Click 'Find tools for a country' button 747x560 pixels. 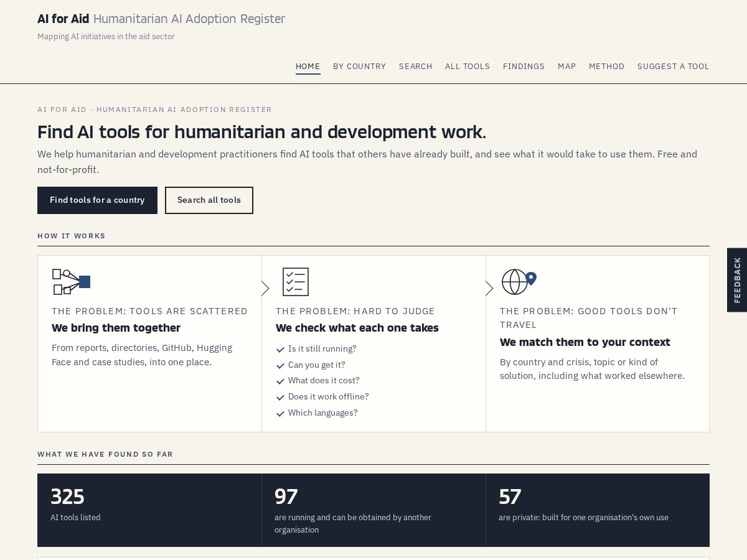coord(97,200)
